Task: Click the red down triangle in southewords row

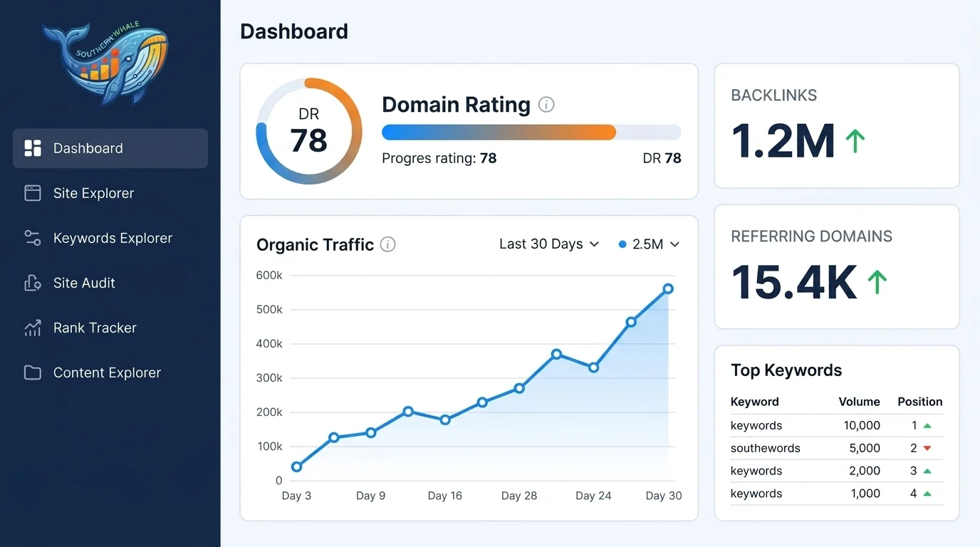Action: click(x=927, y=449)
